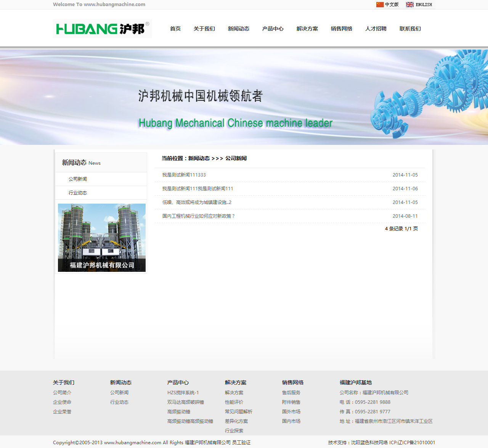Open footer link 国内市场
Screen dimensions: 488x448
pyautogui.click(x=291, y=421)
